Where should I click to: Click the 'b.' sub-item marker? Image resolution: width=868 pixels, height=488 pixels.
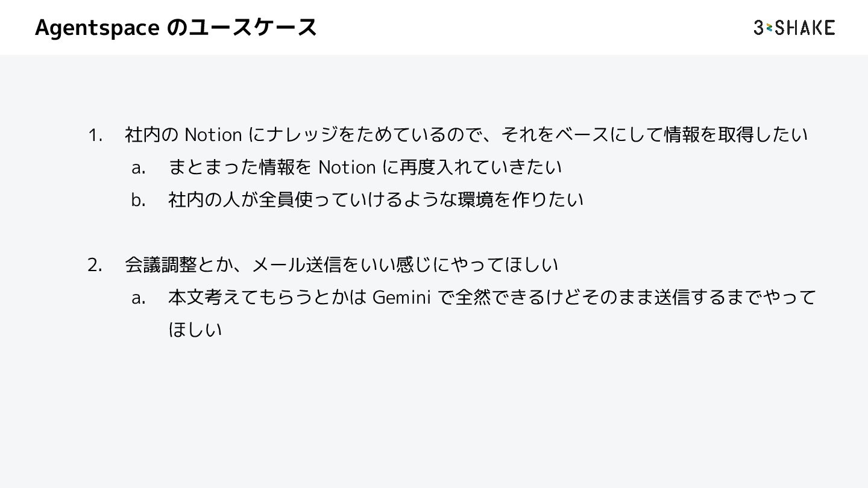tap(139, 200)
